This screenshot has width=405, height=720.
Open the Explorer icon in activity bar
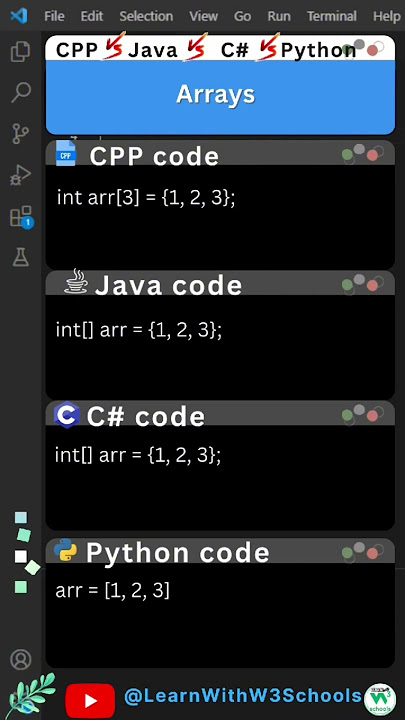(21, 51)
